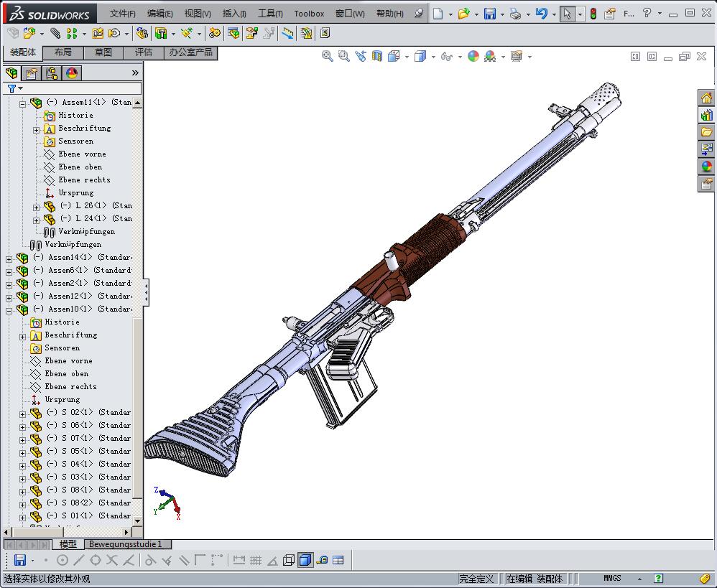This screenshot has height=588, width=717.
Task: Expand the S 02<1> part node
Action: [x=22, y=414]
